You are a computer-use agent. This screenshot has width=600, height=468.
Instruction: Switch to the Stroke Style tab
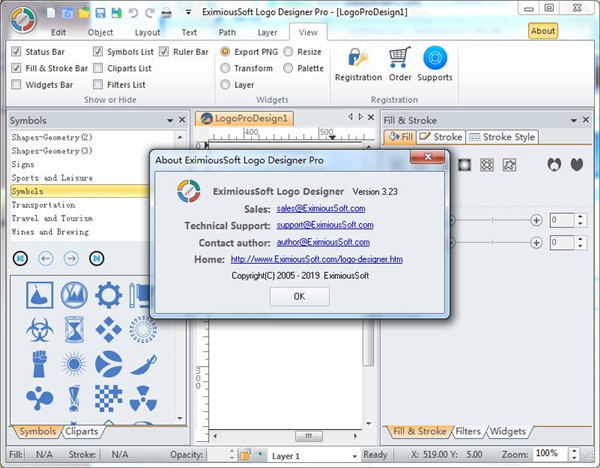pos(502,137)
